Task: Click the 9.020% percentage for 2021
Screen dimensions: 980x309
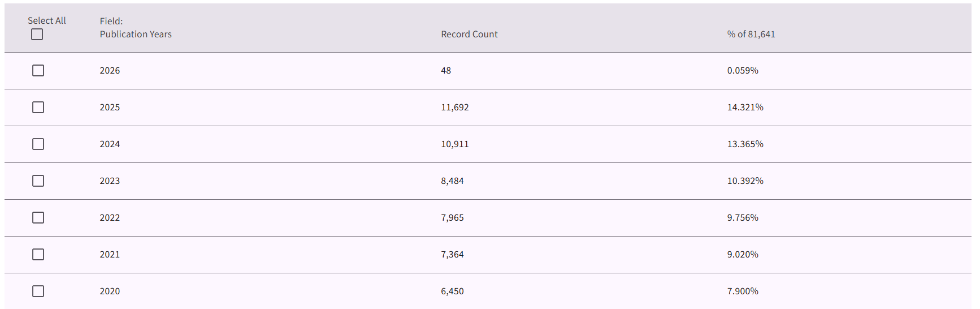Action: pyautogui.click(x=743, y=255)
